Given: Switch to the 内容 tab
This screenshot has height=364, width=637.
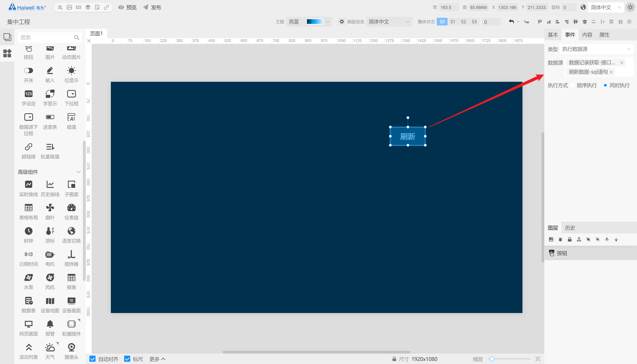Looking at the screenshot, I should pos(587,35).
